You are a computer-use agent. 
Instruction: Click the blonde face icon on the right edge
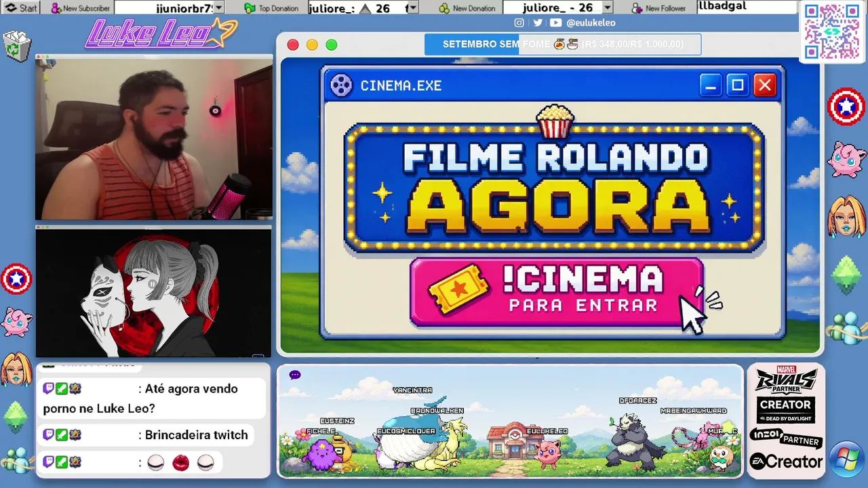[x=846, y=216]
